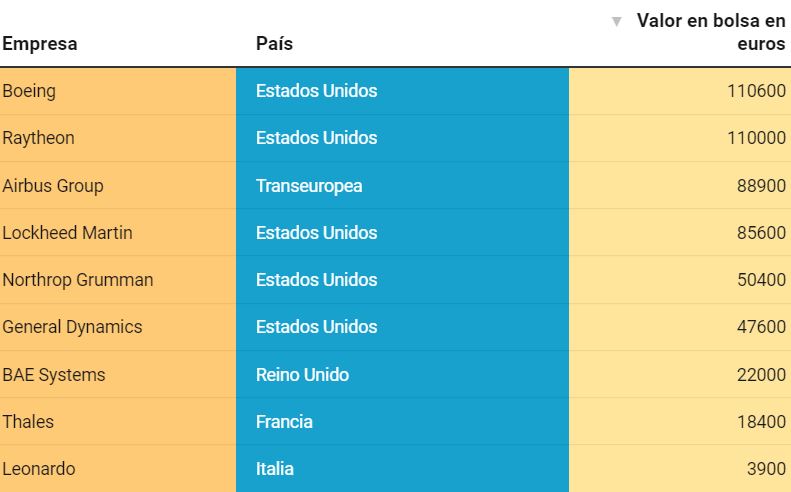This screenshot has height=492, width=791.
Task: Sort by Valor en bolsa en euros header
Action: [711, 32]
